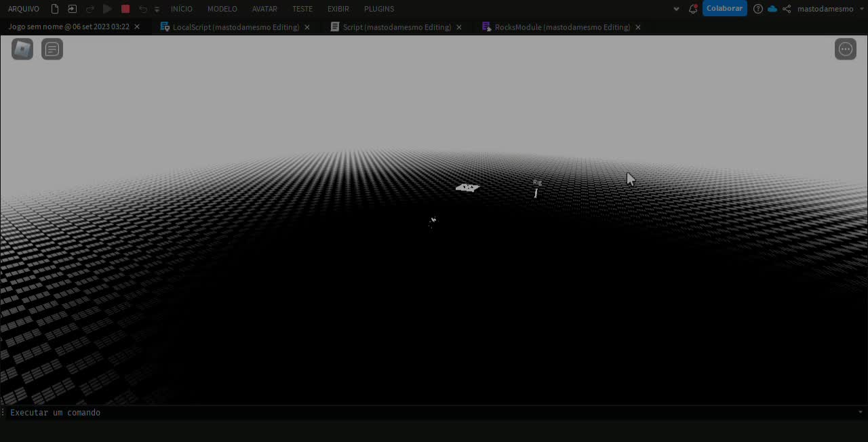The height and width of the screenshot is (442, 868).
Task: Open the MODELO ribbon tab
Action: tap(222, 9)
